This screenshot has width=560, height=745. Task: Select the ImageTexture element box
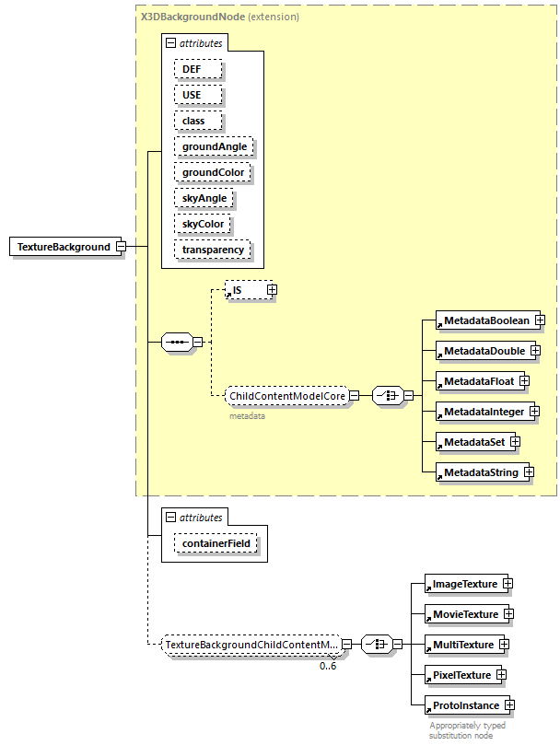pyautogui.click(x=465, y=584)
